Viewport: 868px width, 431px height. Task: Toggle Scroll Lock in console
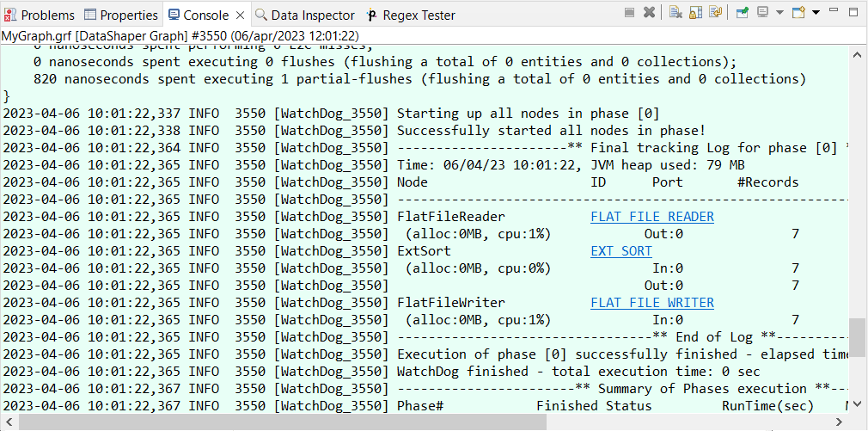694,13
